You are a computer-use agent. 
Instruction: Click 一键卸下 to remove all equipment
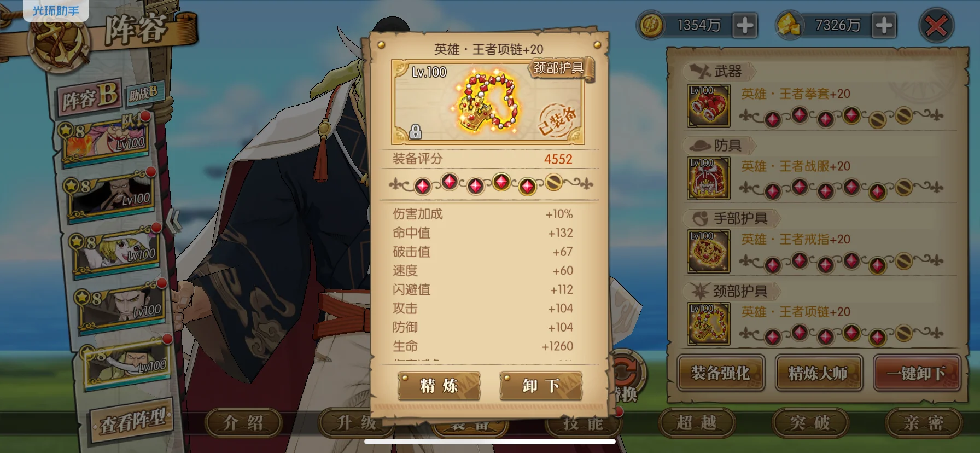917,373
